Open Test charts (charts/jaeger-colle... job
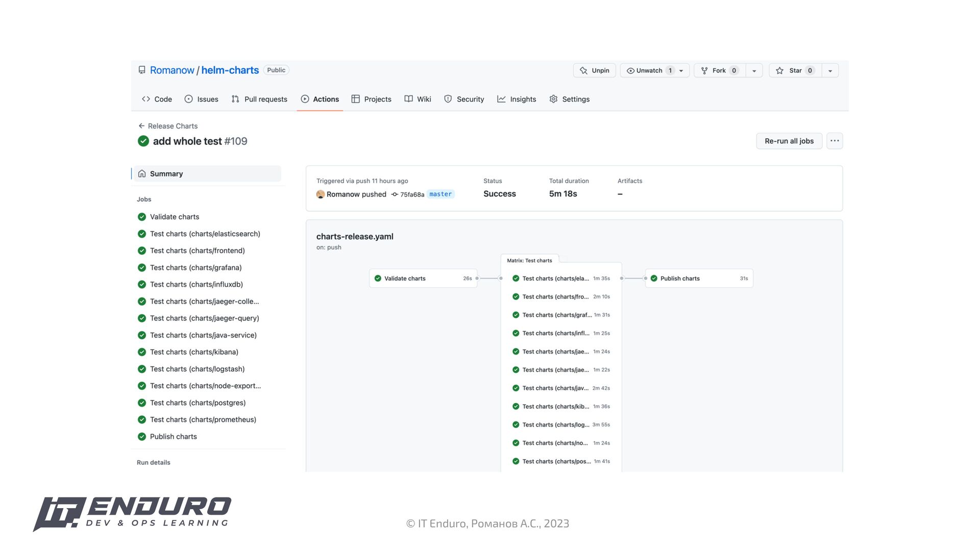Screen dimensions: 980x551 204,301
